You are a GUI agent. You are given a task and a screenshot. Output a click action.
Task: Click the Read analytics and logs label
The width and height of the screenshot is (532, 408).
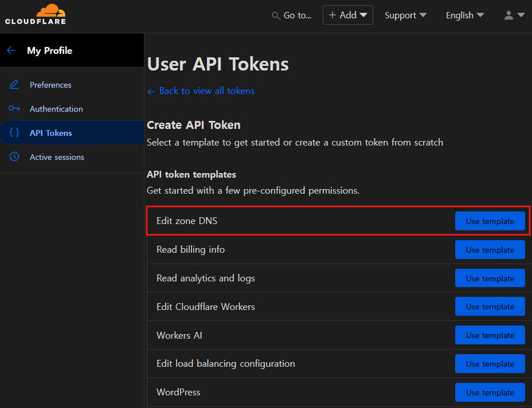tap(206, 278)
